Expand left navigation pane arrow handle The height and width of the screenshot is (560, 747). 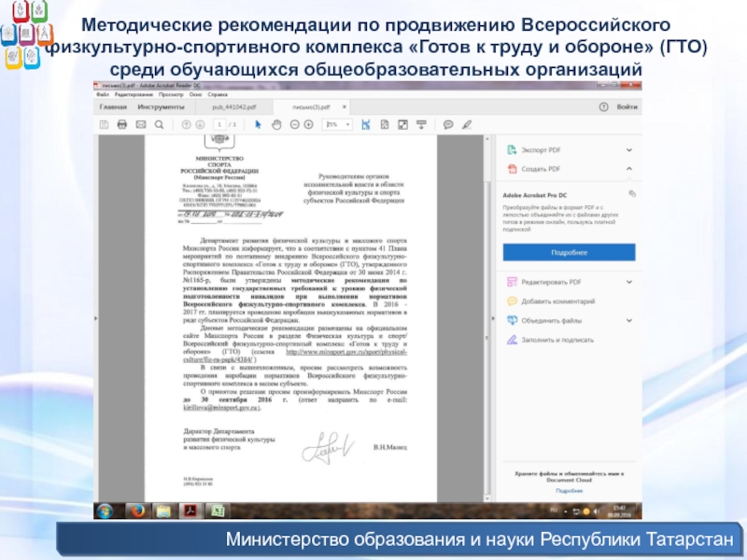96,318
